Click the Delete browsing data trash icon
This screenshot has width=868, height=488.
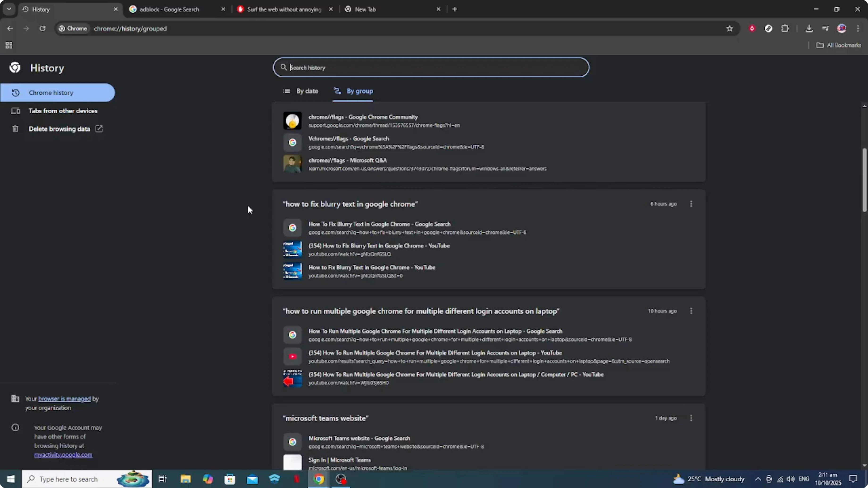[16, 129]
